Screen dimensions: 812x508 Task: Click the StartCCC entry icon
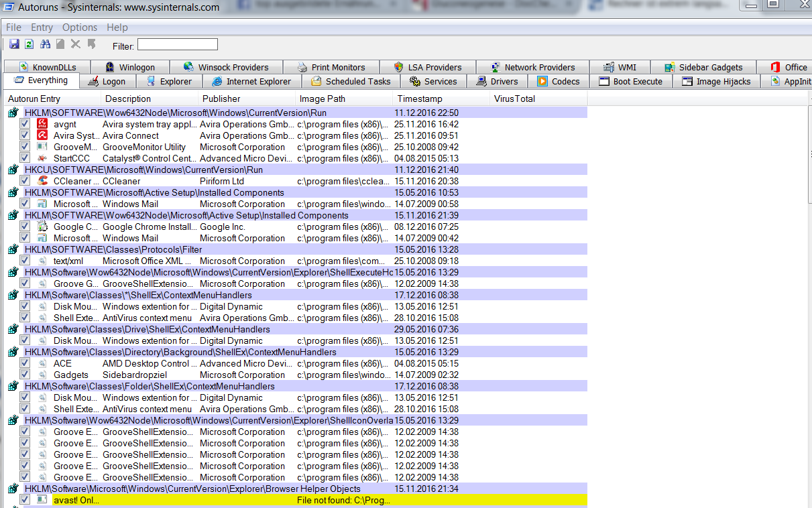pyautogui.click(x=42, y=158)
